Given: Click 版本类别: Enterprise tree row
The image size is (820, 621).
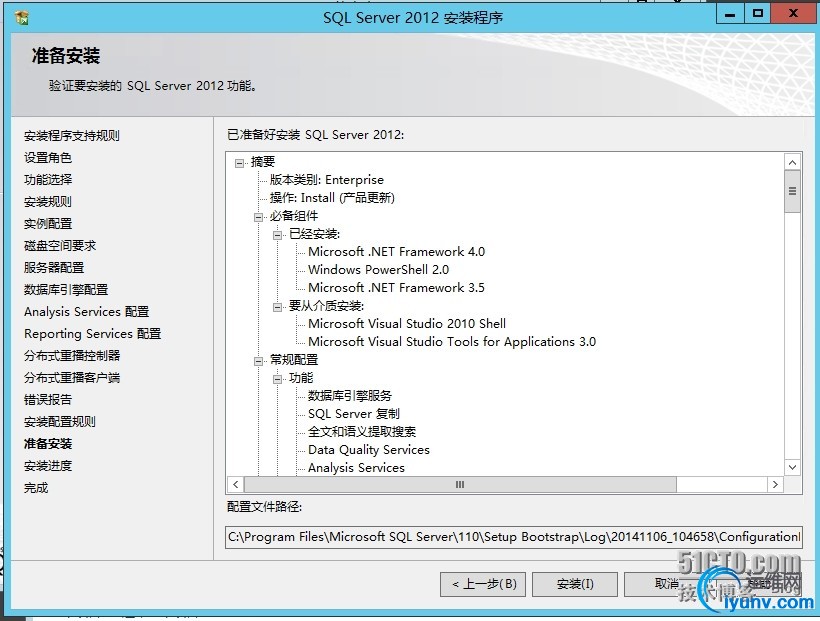Looking at the screenshot, I should (326, 180).
